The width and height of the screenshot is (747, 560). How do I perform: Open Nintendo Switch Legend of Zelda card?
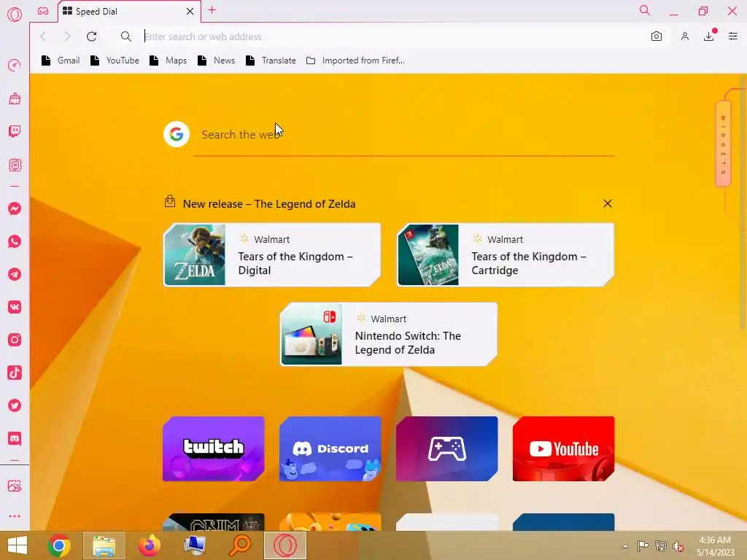click(x=389, y=334)
